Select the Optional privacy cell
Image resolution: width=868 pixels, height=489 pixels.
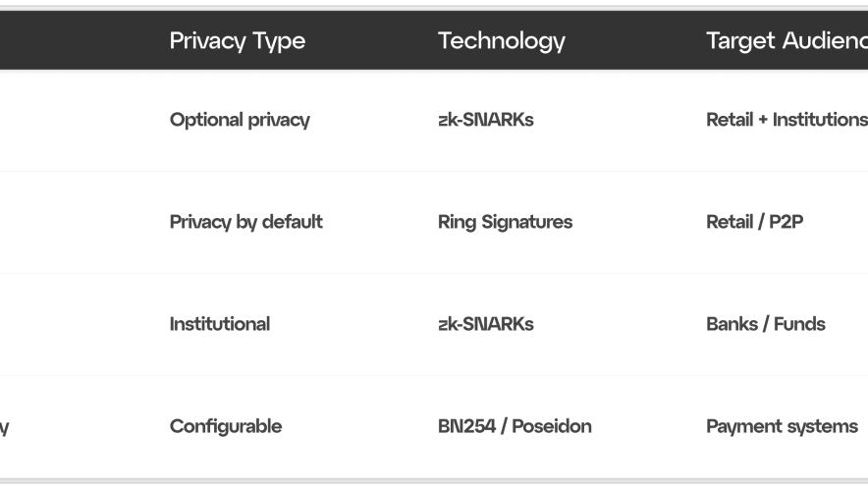tap(240, 120)
